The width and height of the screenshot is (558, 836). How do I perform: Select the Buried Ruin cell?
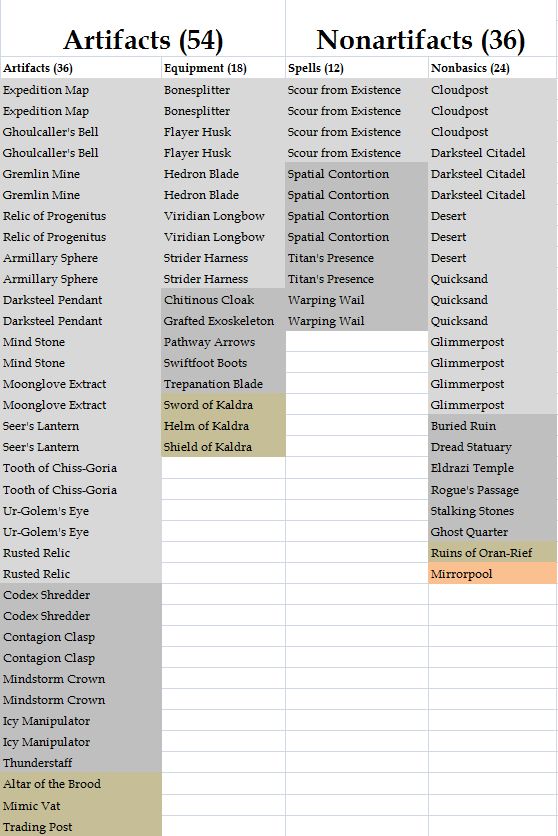(492, 425)
